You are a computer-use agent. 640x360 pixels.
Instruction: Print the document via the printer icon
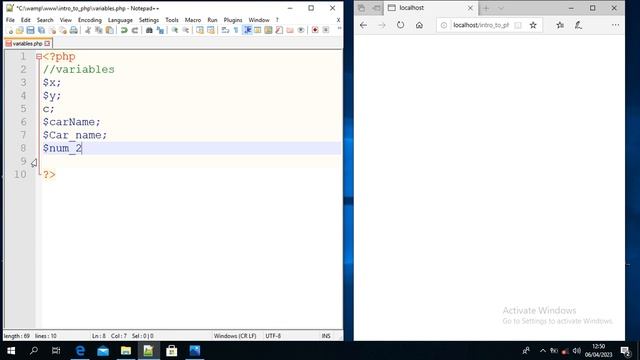tap(73, 30)
